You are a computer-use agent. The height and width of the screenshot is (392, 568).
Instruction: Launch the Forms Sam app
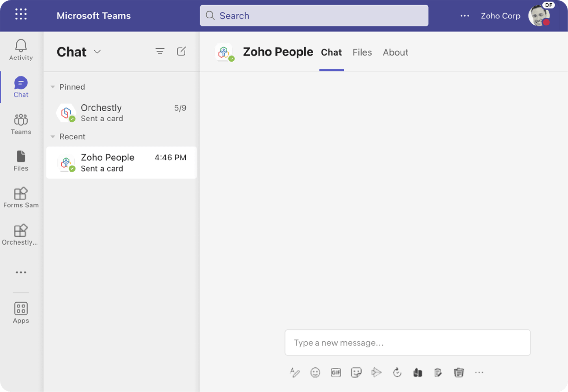[21, 198]
